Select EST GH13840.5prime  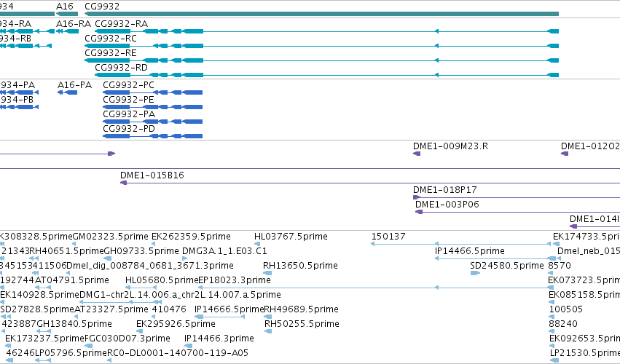[x=74, y=324]
